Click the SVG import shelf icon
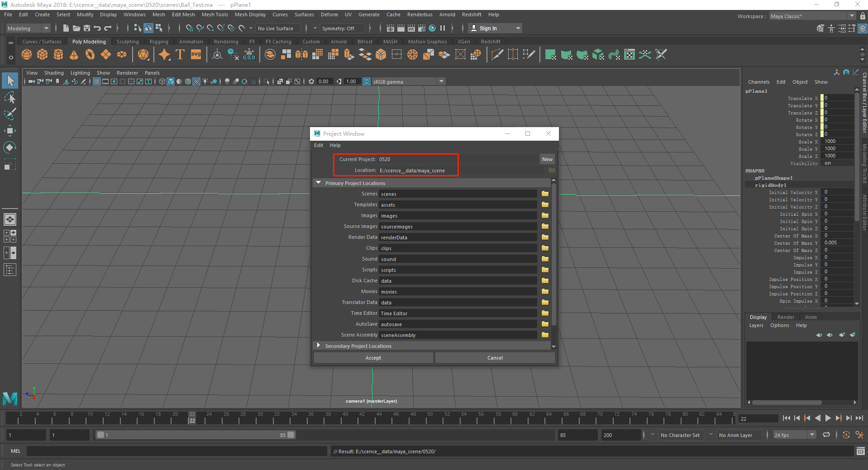868x470 pixels. click(196, 55)
